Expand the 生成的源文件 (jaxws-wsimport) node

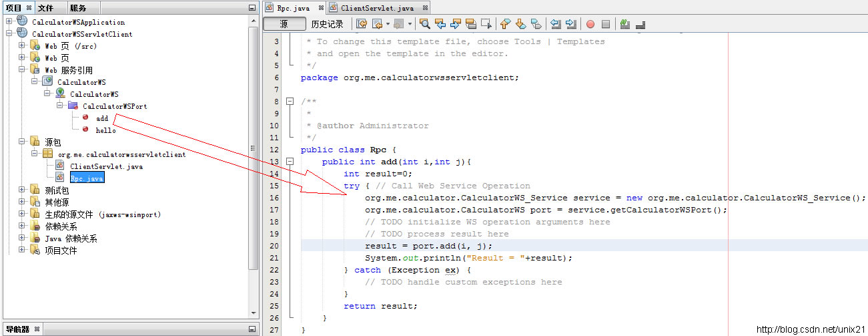22,214
